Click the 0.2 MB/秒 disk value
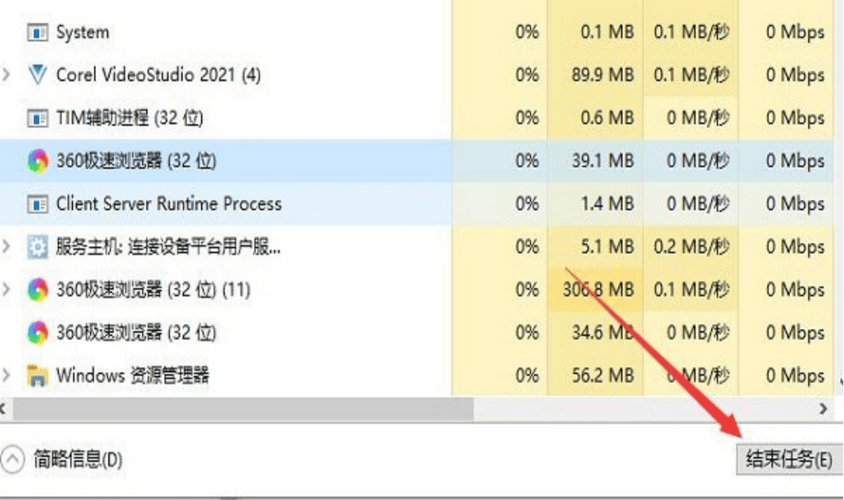Viewport: 844px width, 500px height. click(692, 247)
